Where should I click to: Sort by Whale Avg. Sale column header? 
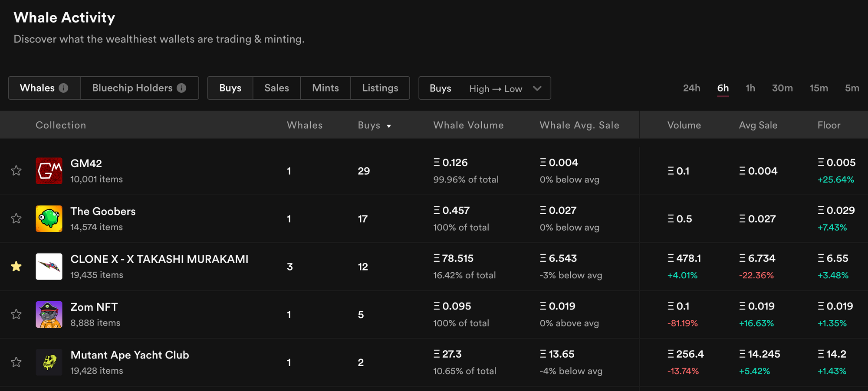pyautogui.click(x=579, y=125)
